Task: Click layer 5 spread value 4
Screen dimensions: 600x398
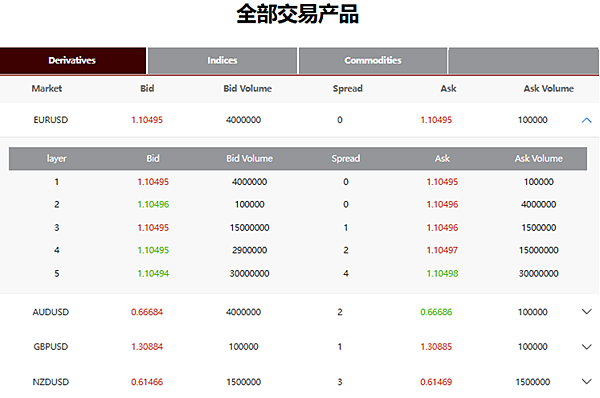Action: [x=346, y=273]
